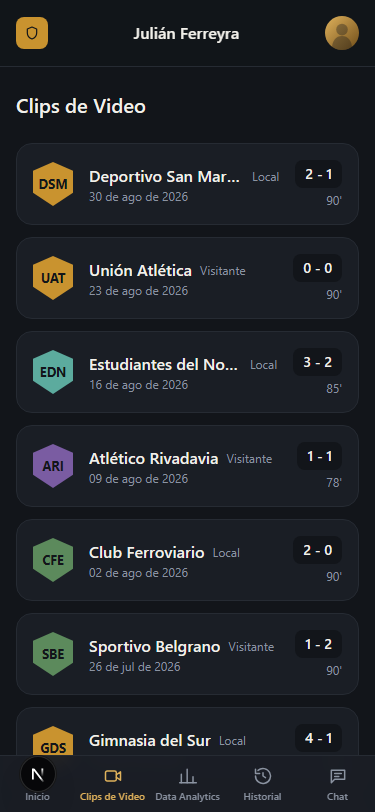Open the Chat tab
Viewport: 375px width, 812px height.
[338, 784]
